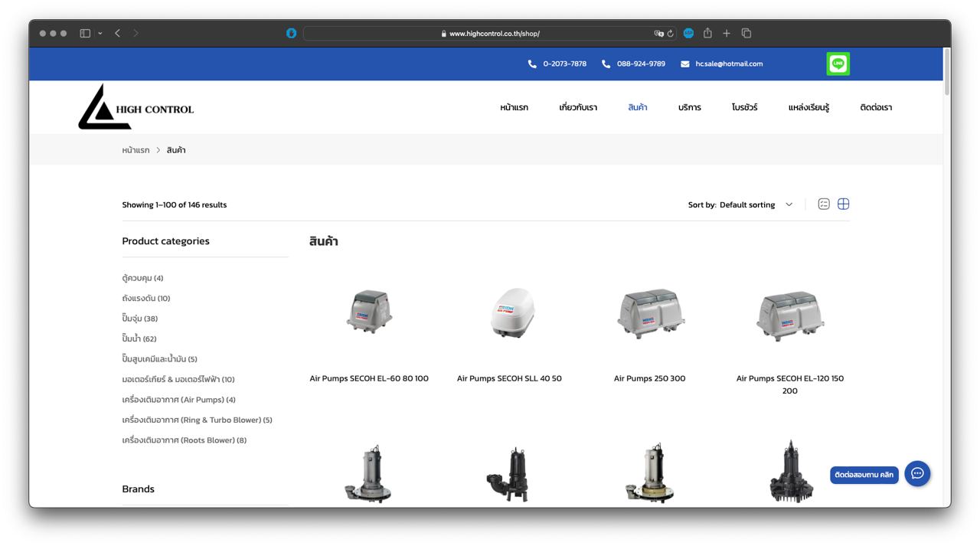Reload the page in address bar
Screen dimensions: 980x546
pos(671,34)
